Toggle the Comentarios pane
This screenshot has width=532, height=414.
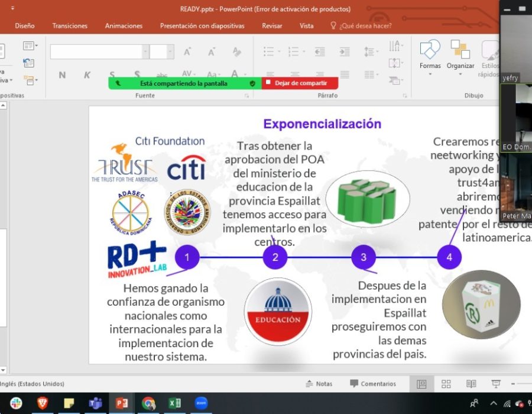pyautogui.click(x=374, y=383)
